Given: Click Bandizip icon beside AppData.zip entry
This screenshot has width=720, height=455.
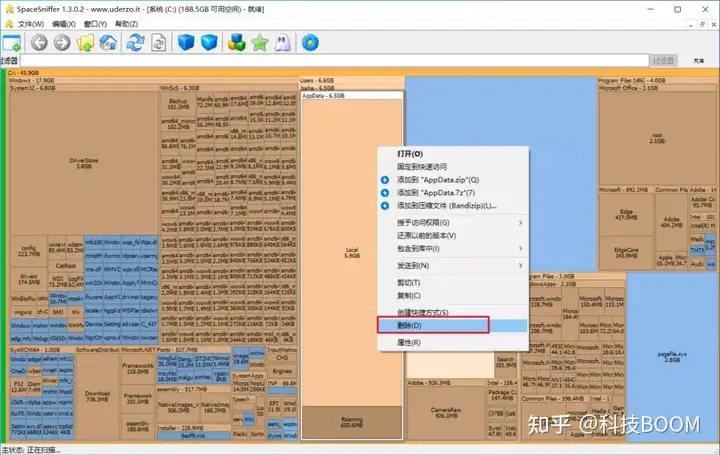Looking at the screenshot, I should point(385,180).
